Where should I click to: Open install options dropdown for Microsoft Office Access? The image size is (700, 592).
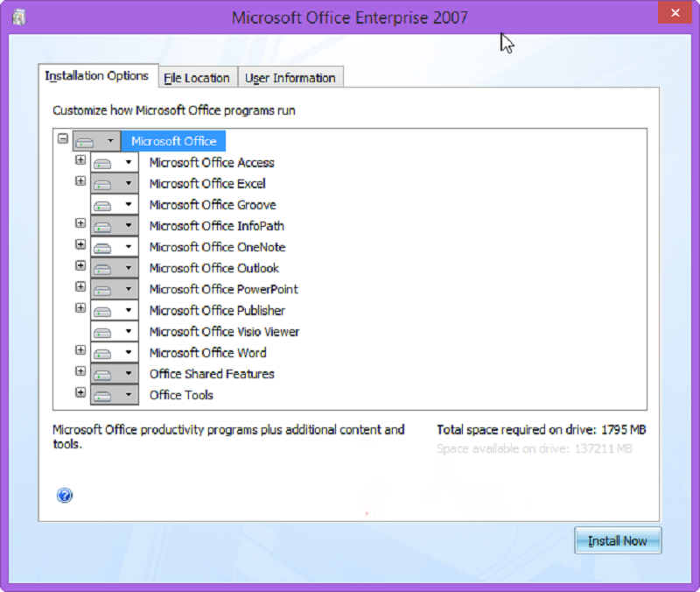[x=115, y=162]
